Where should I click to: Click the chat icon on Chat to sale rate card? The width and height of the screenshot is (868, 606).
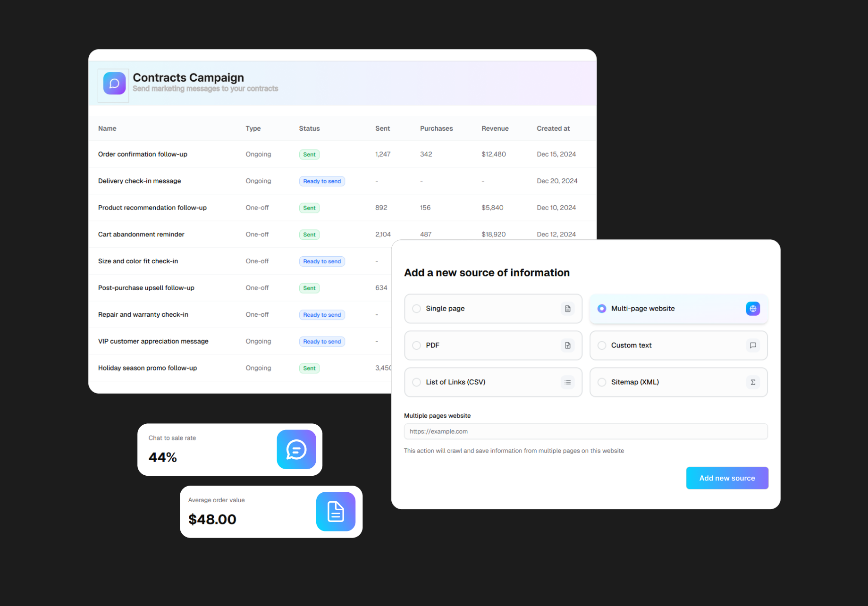[296, 449]
